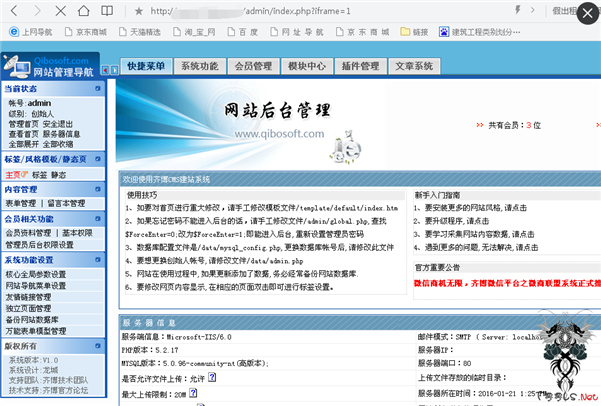Open the 文章系统 tab

[x=413, y=66]
